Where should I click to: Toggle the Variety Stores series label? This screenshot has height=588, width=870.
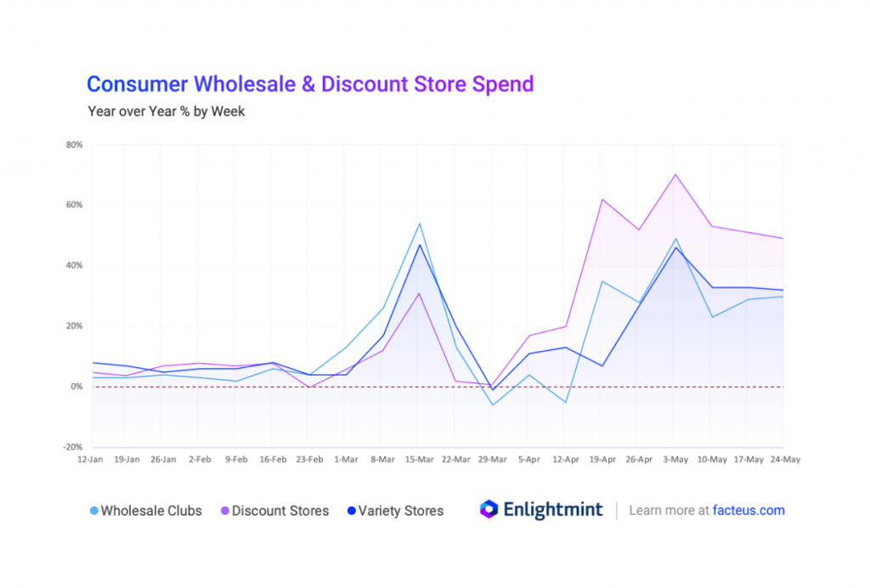click(402, 511)
